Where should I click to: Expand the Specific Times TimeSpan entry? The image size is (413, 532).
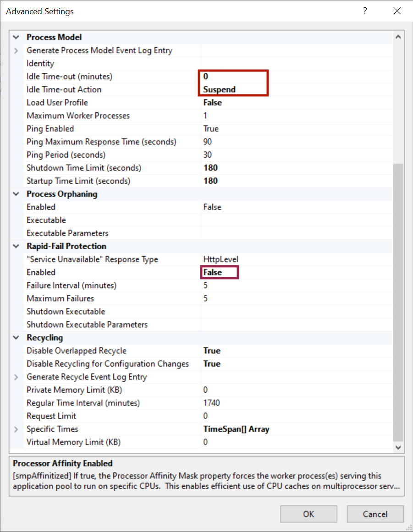point(16,429)
